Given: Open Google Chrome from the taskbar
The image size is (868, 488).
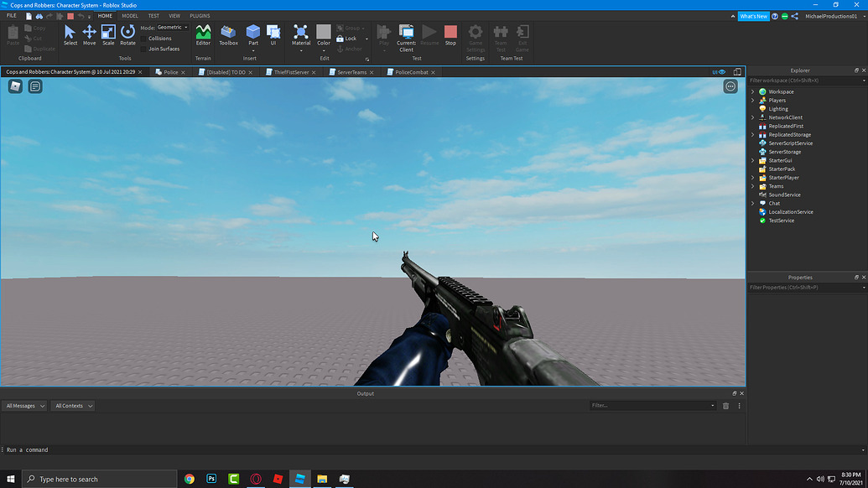Looking at the screenshot, I should (x=190, y=479).
